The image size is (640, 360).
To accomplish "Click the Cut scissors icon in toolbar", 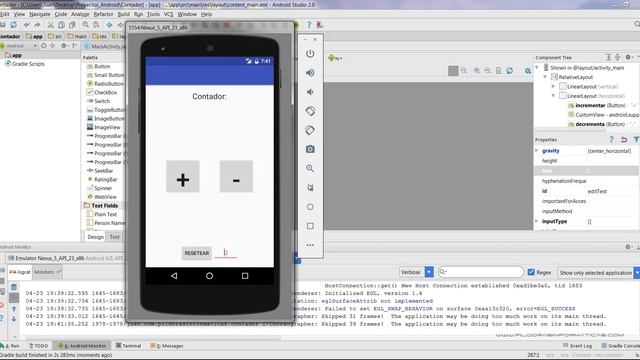I will coord(51,25).
